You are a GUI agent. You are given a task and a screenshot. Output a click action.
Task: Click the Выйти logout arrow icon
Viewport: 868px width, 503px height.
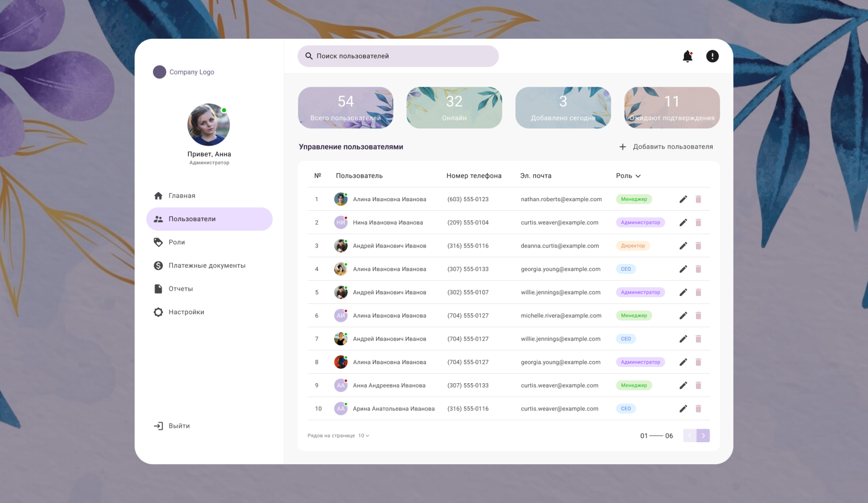coord(159,425)
